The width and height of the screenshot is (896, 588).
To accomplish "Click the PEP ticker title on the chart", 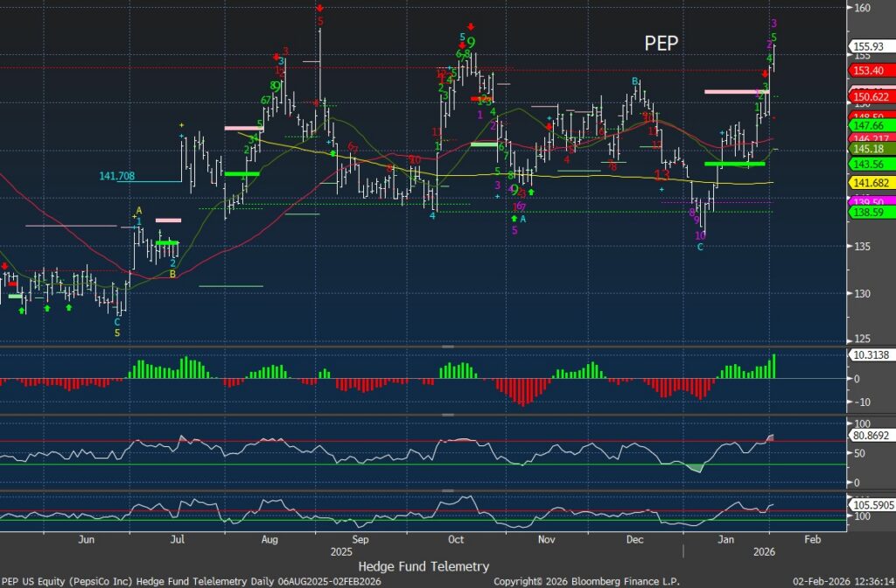I will [x=661, y=44].
